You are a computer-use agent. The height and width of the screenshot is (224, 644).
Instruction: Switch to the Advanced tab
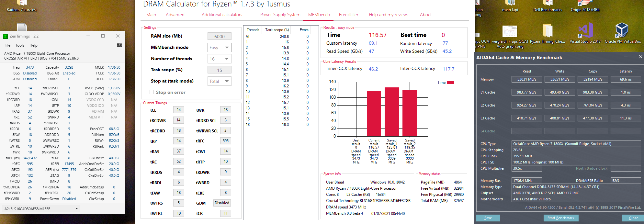coord(175,15)
